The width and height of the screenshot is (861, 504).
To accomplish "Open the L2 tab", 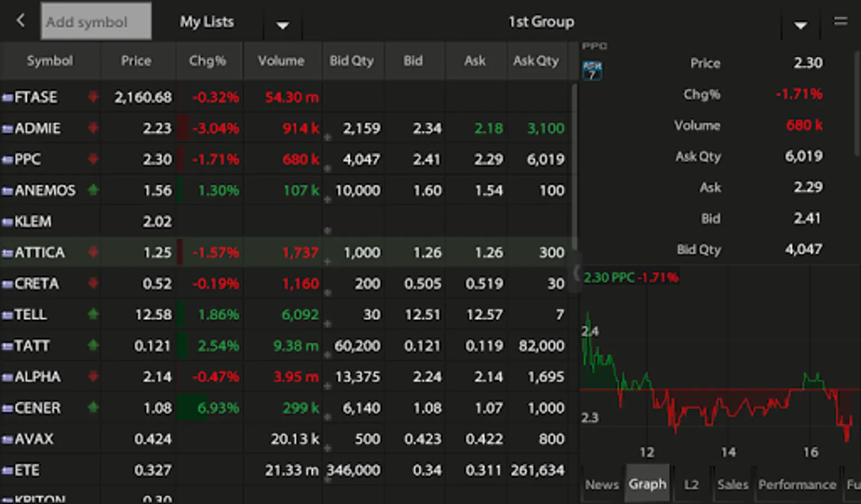I will click(691, 484).
